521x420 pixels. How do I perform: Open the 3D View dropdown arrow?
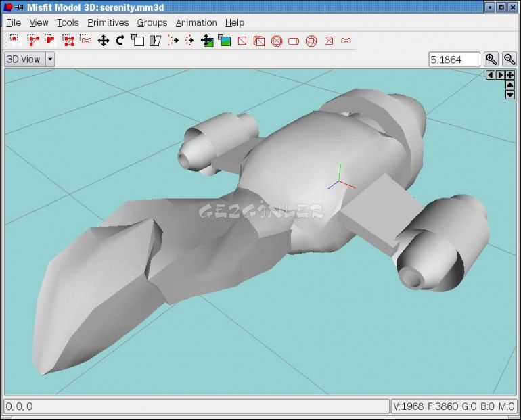click(50, 60)
